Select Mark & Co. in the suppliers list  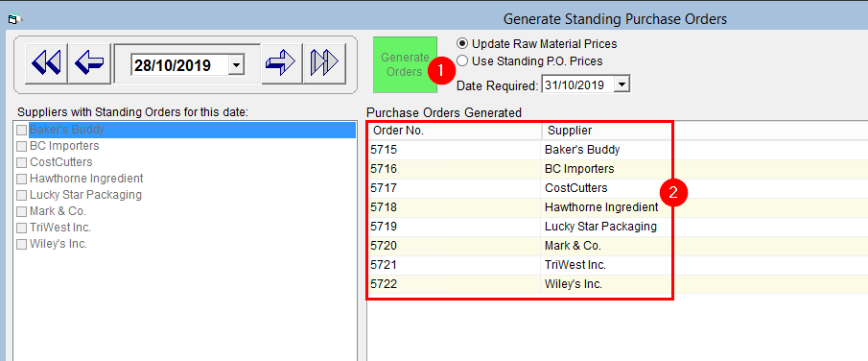click(x=59, y=211)
